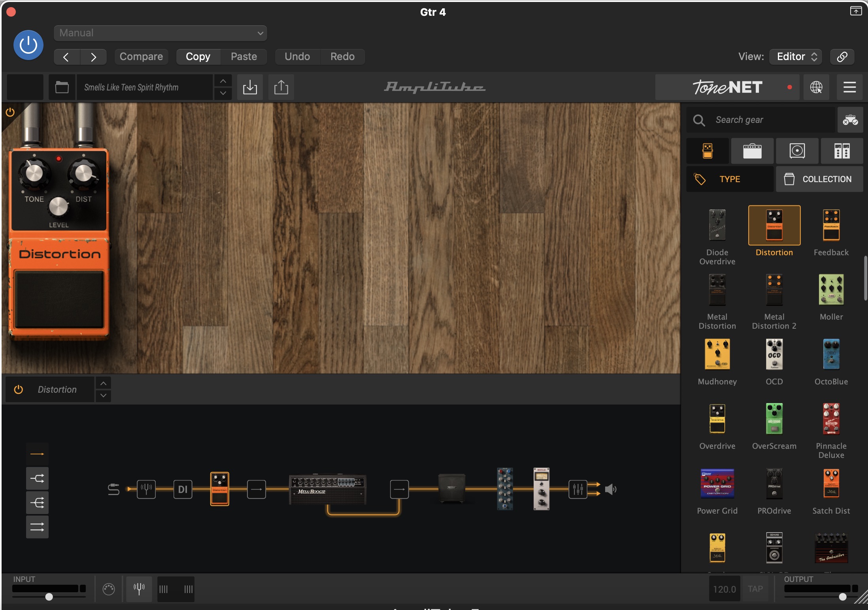The width and height of the screenshot is (868, 610).
Task: Open the Manual preset dropdown
Action: point(160,33)
